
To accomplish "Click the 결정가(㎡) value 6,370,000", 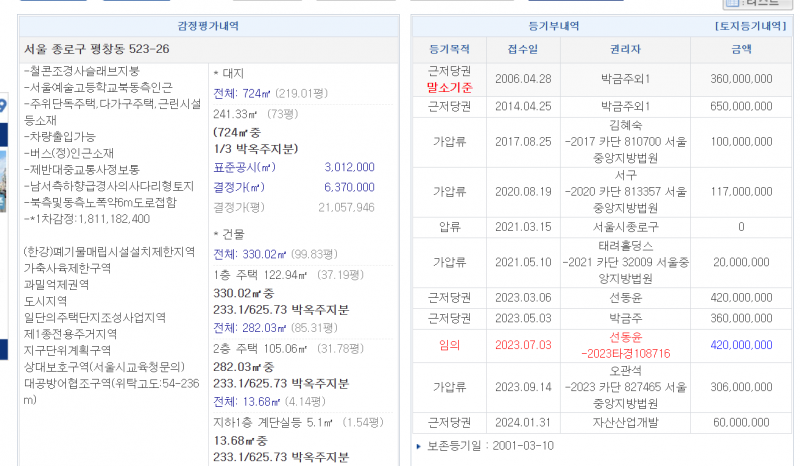I will coord(349,187).
